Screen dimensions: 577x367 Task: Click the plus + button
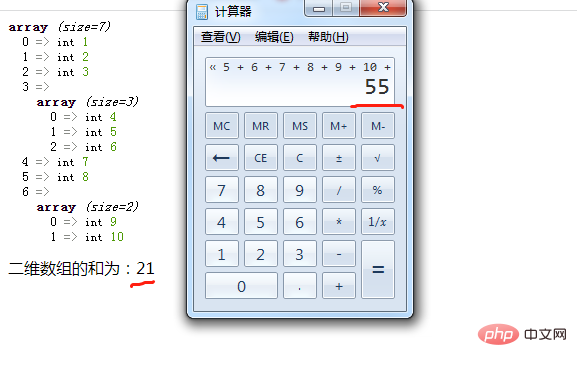[x=339, y=286]
